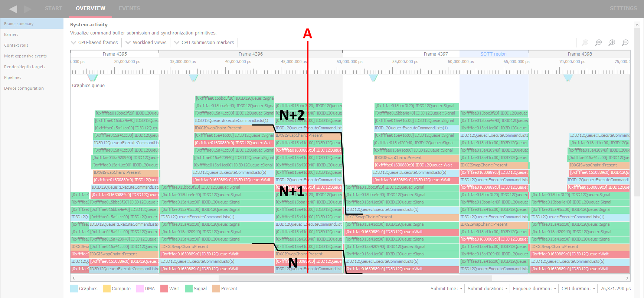Click the Signal legend color swatch
Viewport: 644px width, 298px height.
pos(189,288)
